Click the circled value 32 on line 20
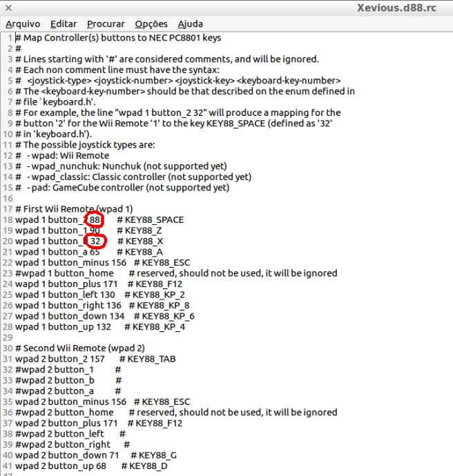This screenshot has height=476, width=453. pos(95,241)
